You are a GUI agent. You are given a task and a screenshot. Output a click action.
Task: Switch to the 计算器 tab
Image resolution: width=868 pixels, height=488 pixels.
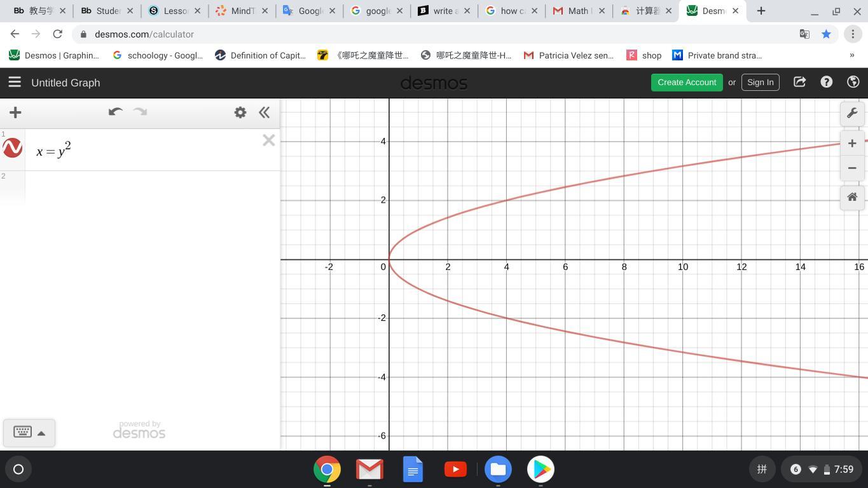(x=645, y=11)
